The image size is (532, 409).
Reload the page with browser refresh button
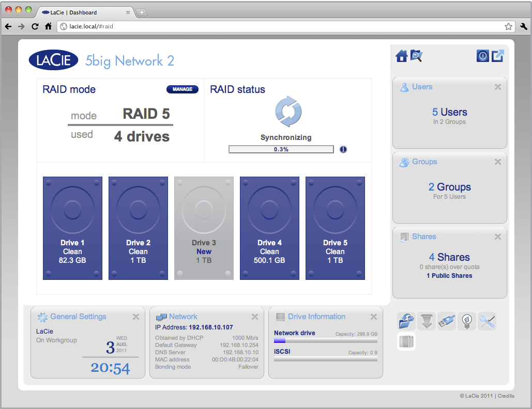point(35,26)
